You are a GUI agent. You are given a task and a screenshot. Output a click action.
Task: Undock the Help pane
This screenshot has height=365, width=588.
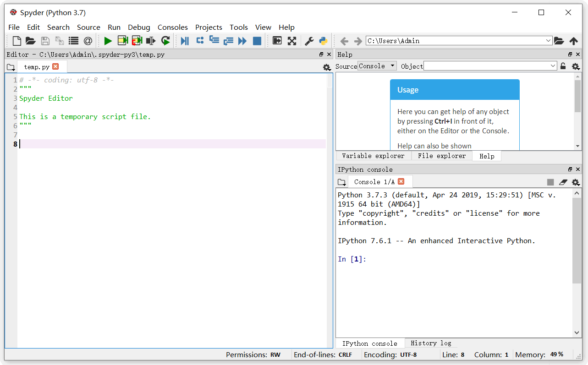[x=570, y=54]
